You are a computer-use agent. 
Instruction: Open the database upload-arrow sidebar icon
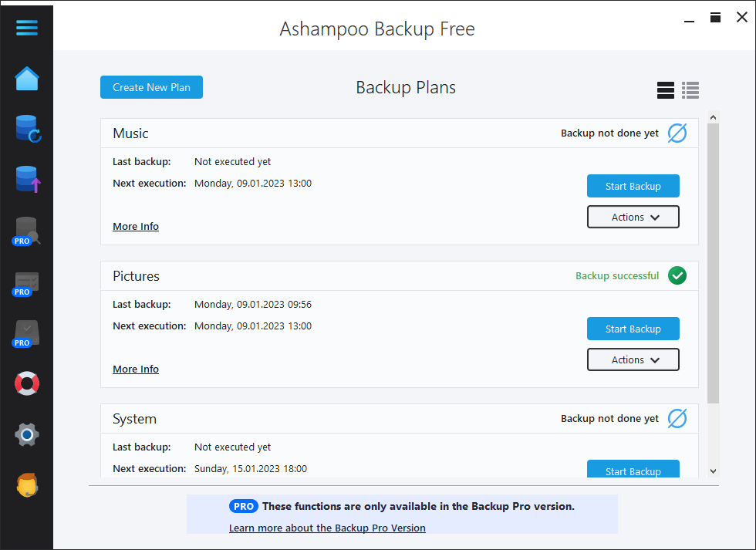point(27,180)
